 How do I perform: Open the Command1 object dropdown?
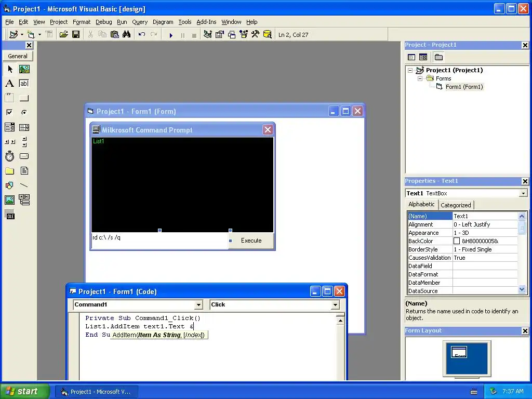[199, 304]
